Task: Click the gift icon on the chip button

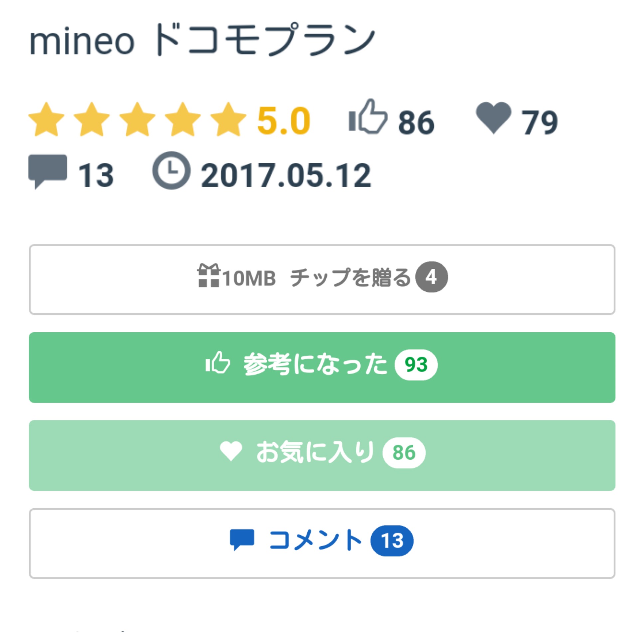Action: 208,275
